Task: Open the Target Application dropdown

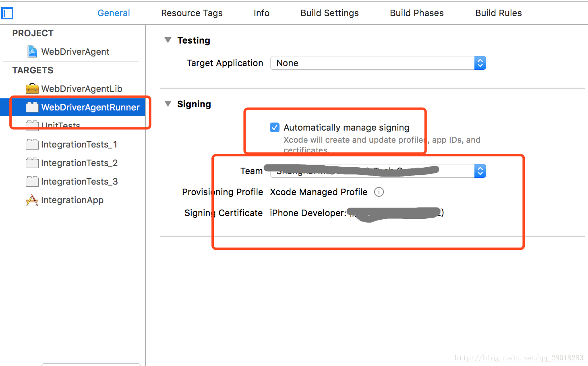Action: pyautogui.click(x=378, y=63)
